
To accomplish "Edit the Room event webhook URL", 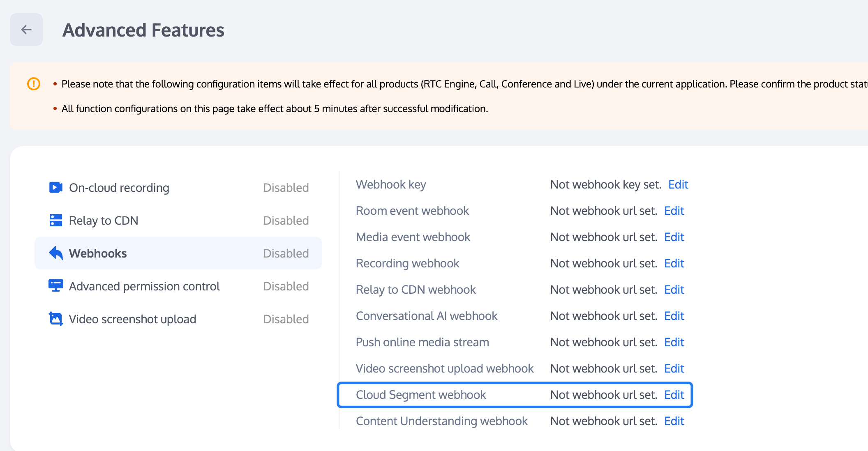I will pos(674,211).
